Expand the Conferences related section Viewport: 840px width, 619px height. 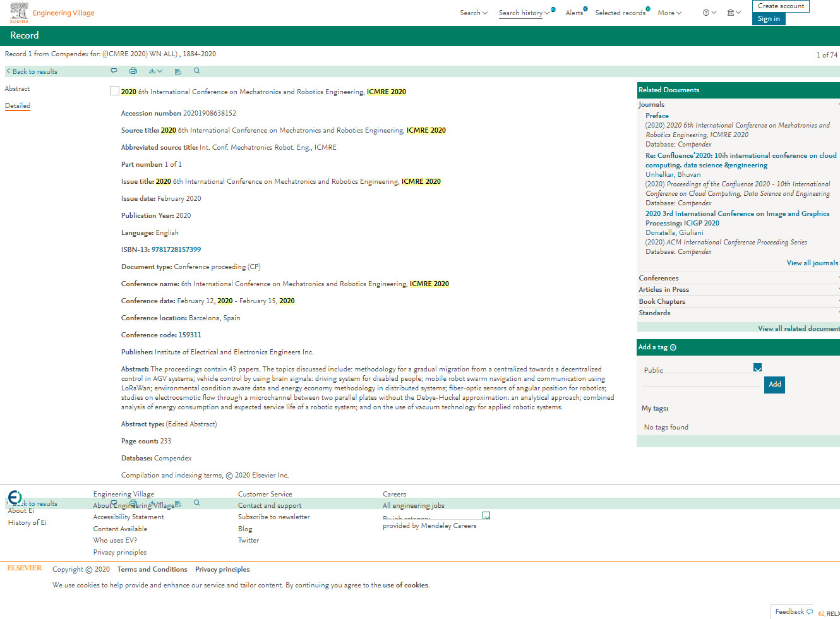[738, 278]
